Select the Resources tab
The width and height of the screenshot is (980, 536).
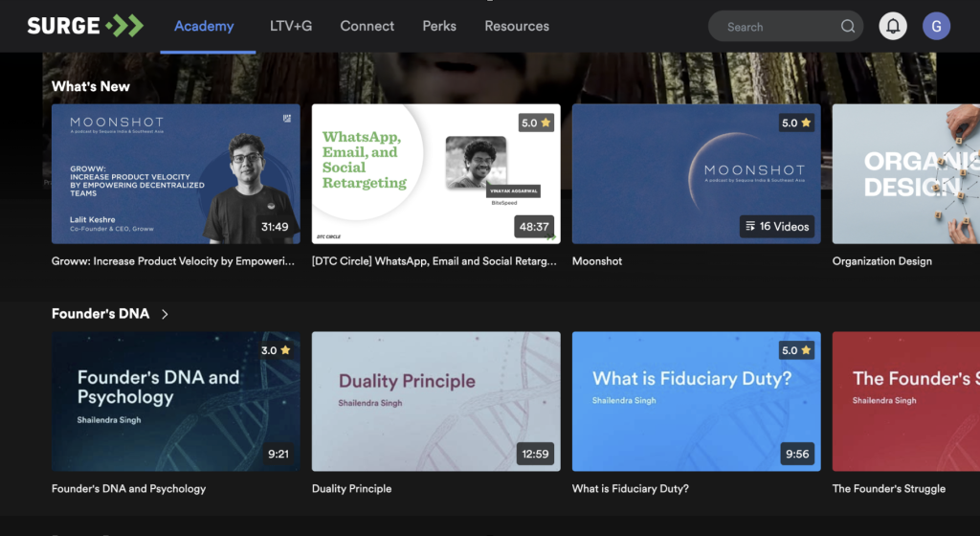[x=517, y=26]
